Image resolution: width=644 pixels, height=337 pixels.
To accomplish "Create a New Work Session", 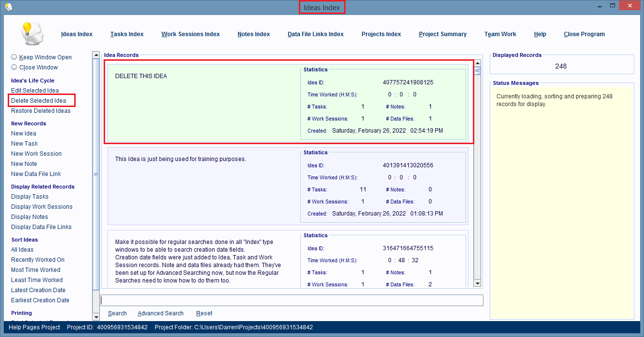I will 36,154.
